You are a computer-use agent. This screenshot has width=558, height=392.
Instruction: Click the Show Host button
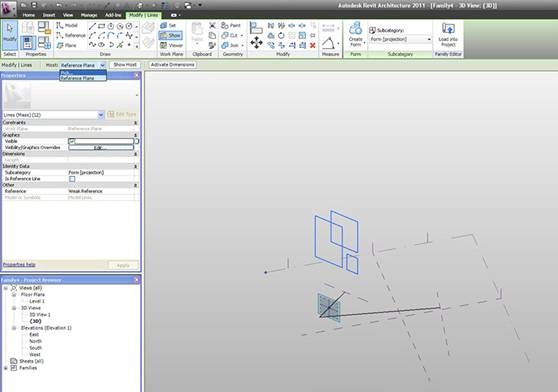click(x=125, y=65)
